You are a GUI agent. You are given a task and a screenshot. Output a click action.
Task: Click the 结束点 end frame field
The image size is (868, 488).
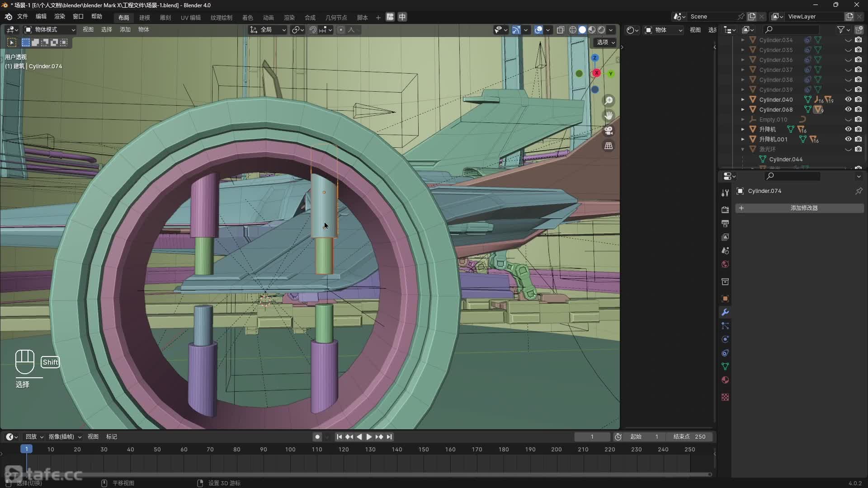[689, 437]
